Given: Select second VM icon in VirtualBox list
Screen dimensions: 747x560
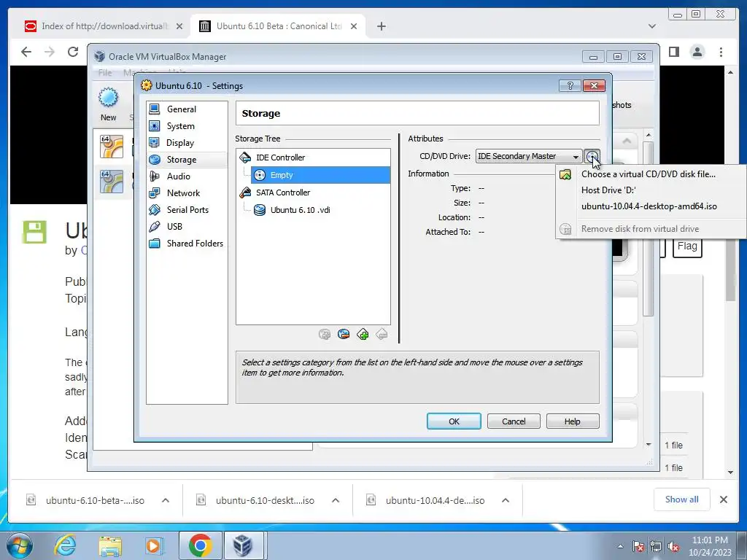Looking at the screenshot, I should [112, 182].
